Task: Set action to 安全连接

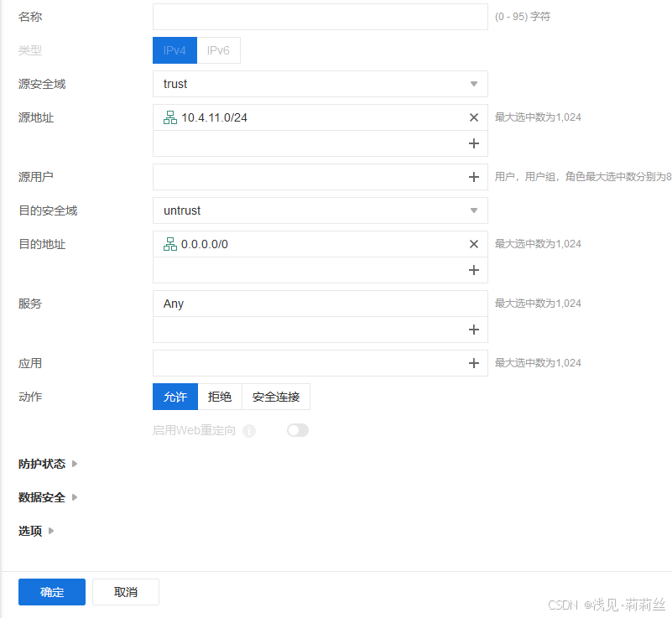Action: coord(276,397)
